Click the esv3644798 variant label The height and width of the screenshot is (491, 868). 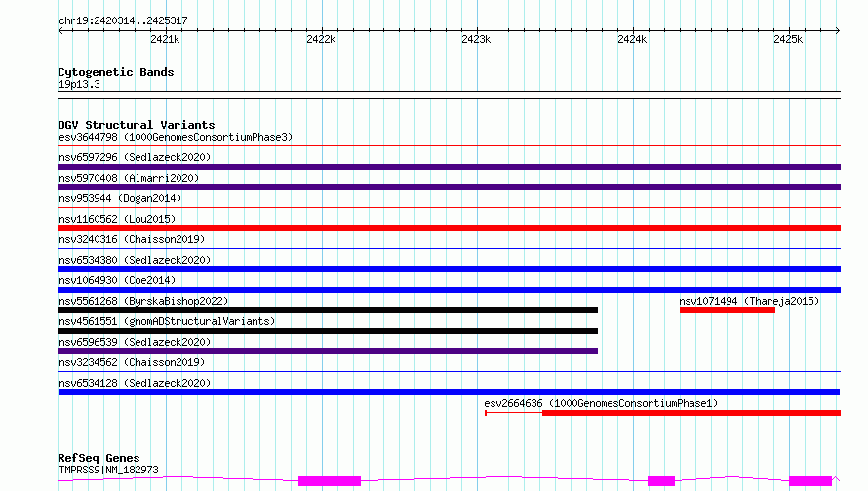pos(176,137)
